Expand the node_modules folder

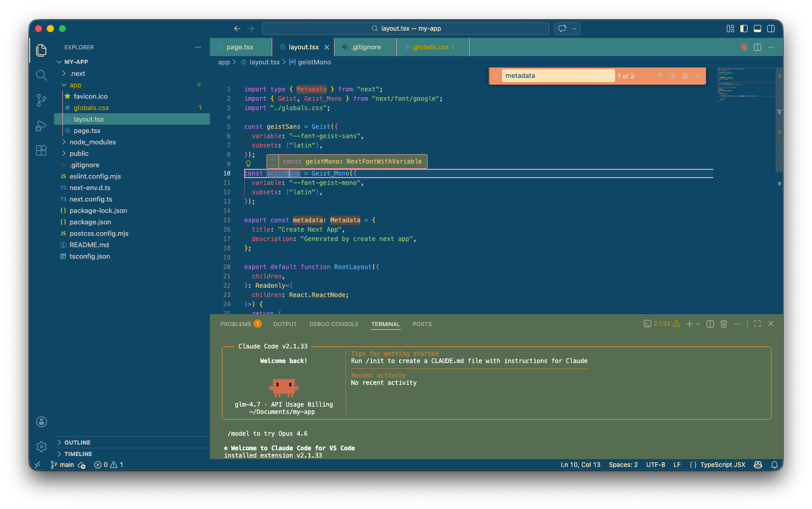(x=64, y=142)
